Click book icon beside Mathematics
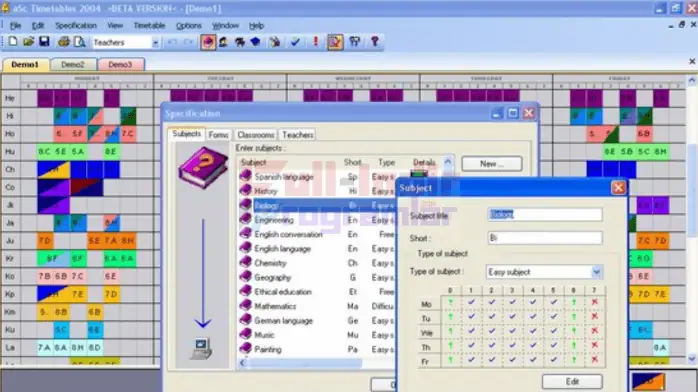This screenshot has width=698, height=392. coord(245,306)
